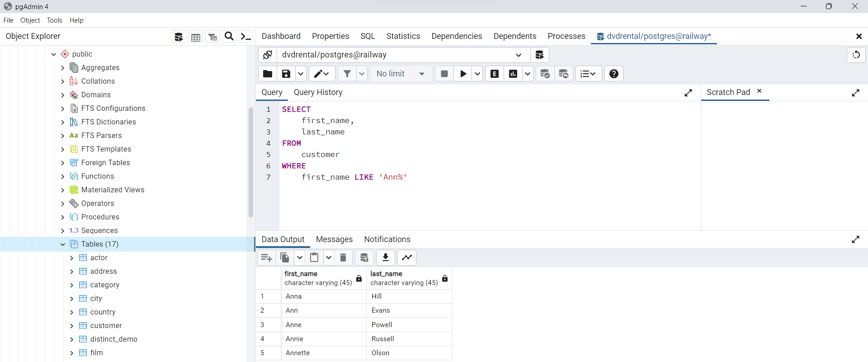Open the Help menu

coord(76,20)
